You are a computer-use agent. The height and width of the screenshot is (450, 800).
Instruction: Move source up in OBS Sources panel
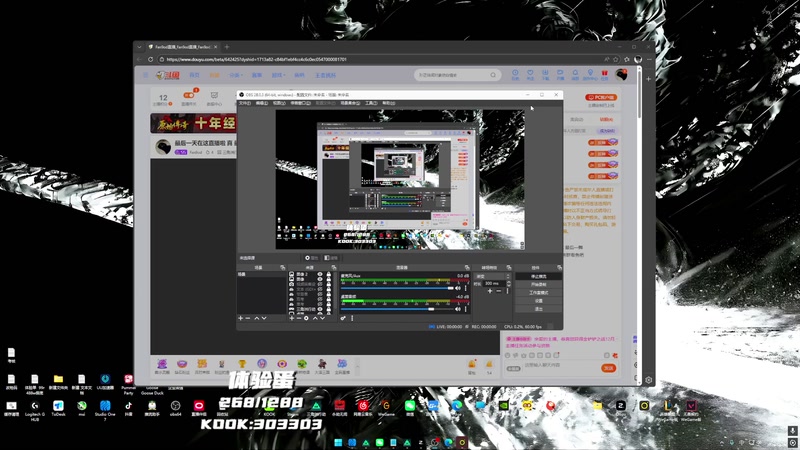315,318
